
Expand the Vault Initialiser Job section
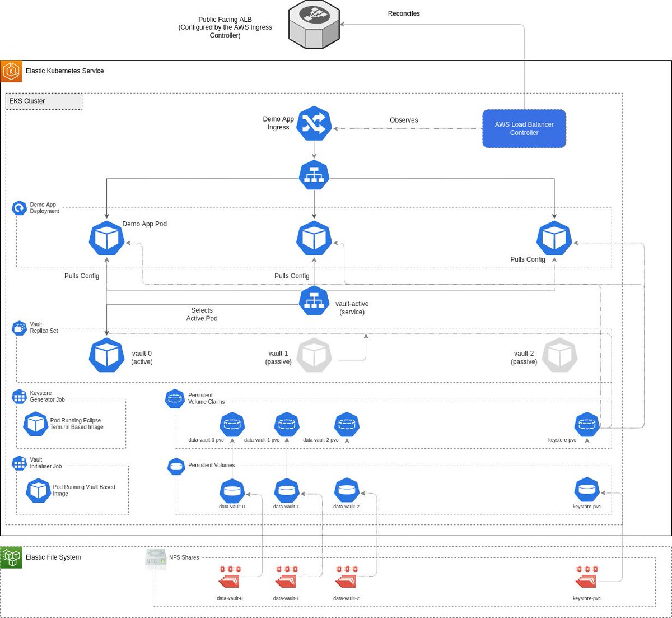pos(18,463)
